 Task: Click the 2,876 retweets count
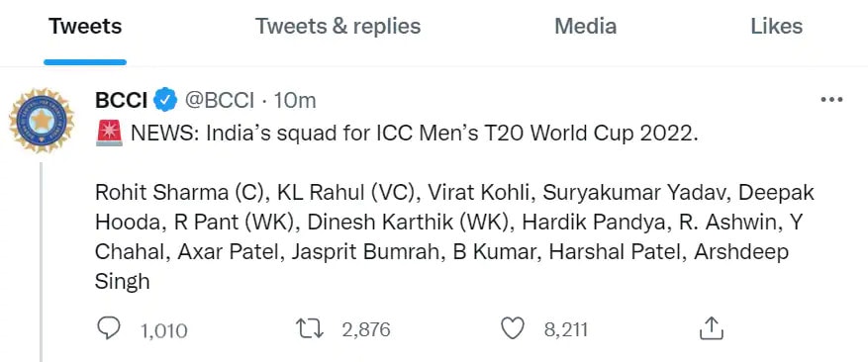click(366, 330)
